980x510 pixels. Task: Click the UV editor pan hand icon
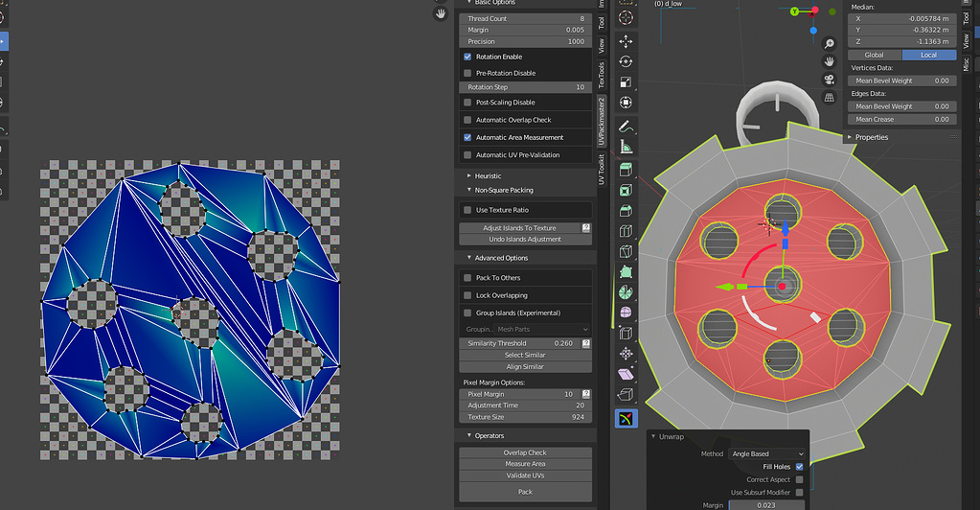(441, 13)
